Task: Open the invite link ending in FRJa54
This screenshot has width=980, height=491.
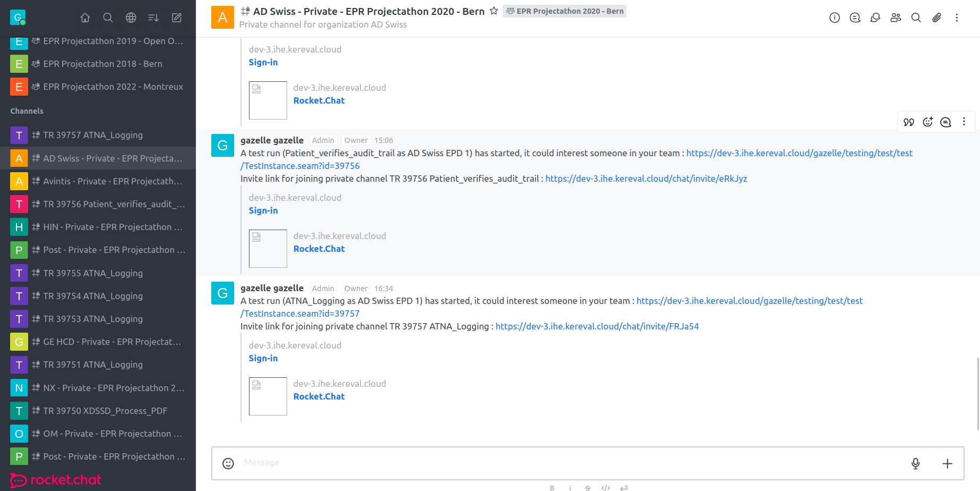Action: click(x=597, y=326)
